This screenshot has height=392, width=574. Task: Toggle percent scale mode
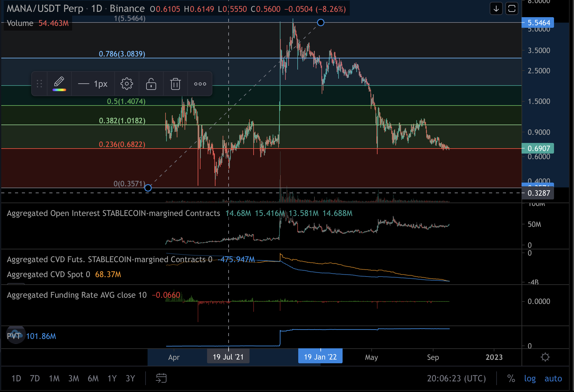click(511, 378)
